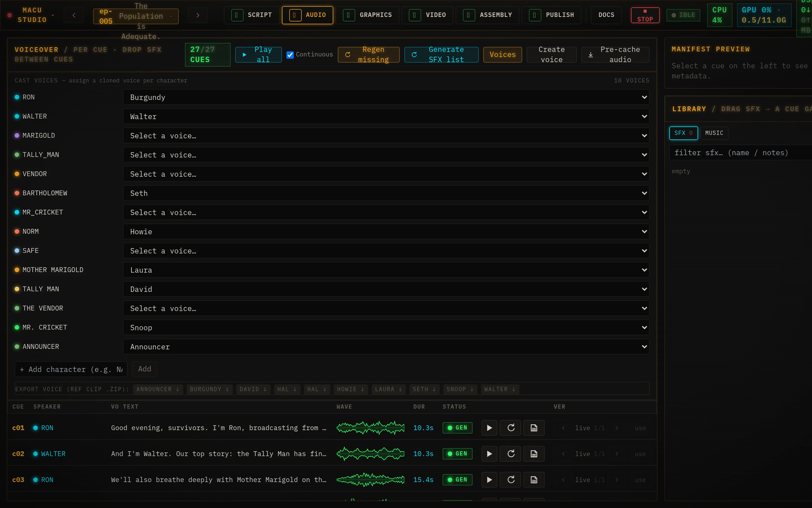Open cue c03 document icon
The image size is (812, 508).
click(x=534, y=480)
